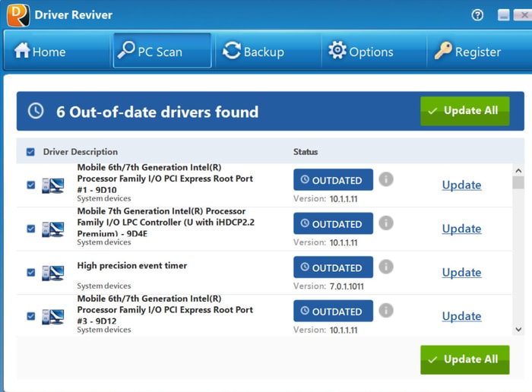Minimize the Driver Reviver window
This screenshot has width=532, height=392.
[x=503, y=15]
